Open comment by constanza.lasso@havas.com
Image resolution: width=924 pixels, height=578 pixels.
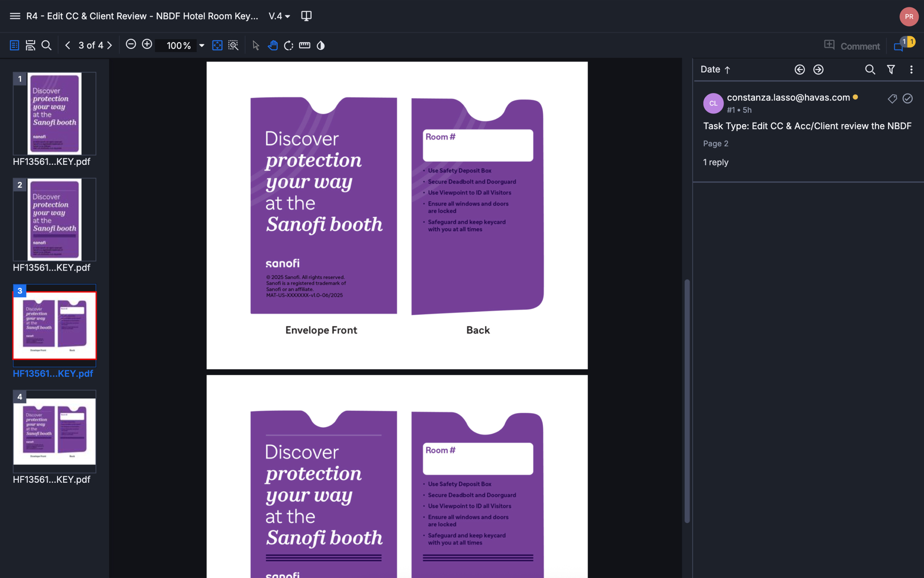pos(788,98)
